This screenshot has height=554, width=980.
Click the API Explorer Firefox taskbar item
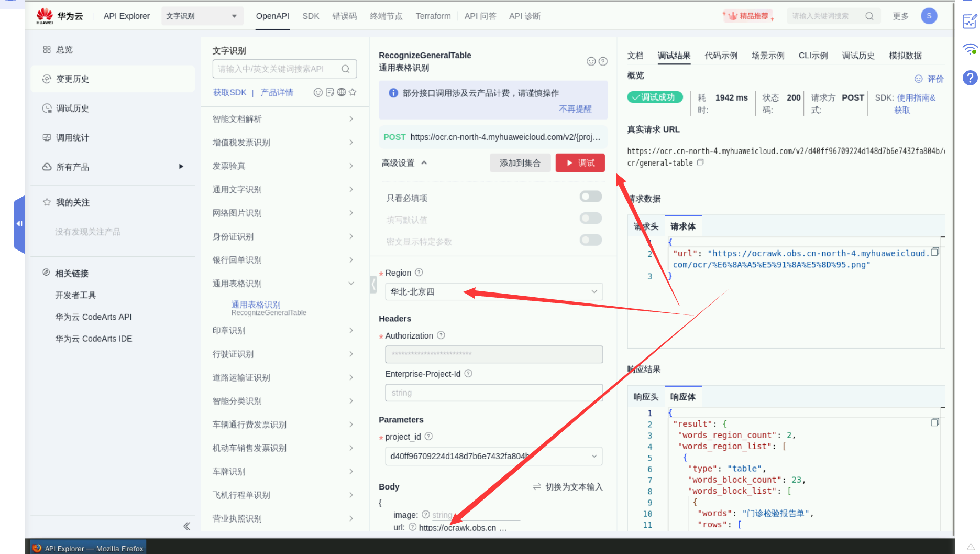(88, 548)
